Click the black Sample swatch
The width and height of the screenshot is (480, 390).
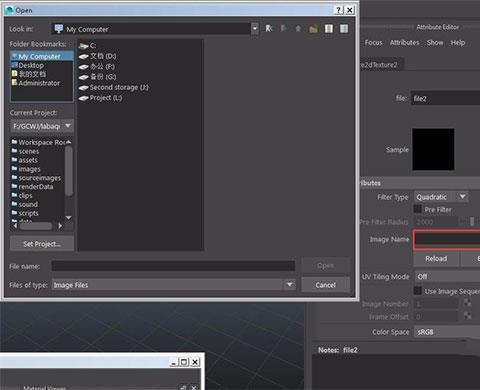pos(433,149)
